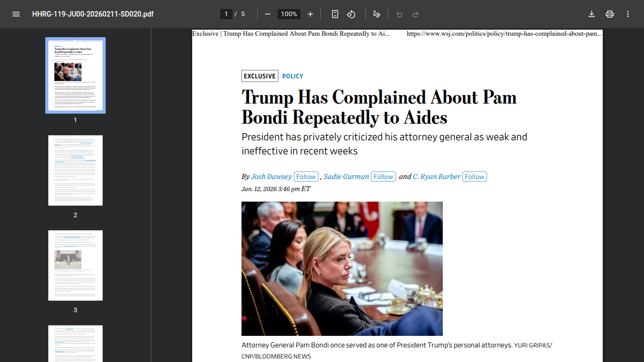The height and width of the screenshot is (362, 644).
Task: Click the PDF file name title
Action: coord(93,14)
